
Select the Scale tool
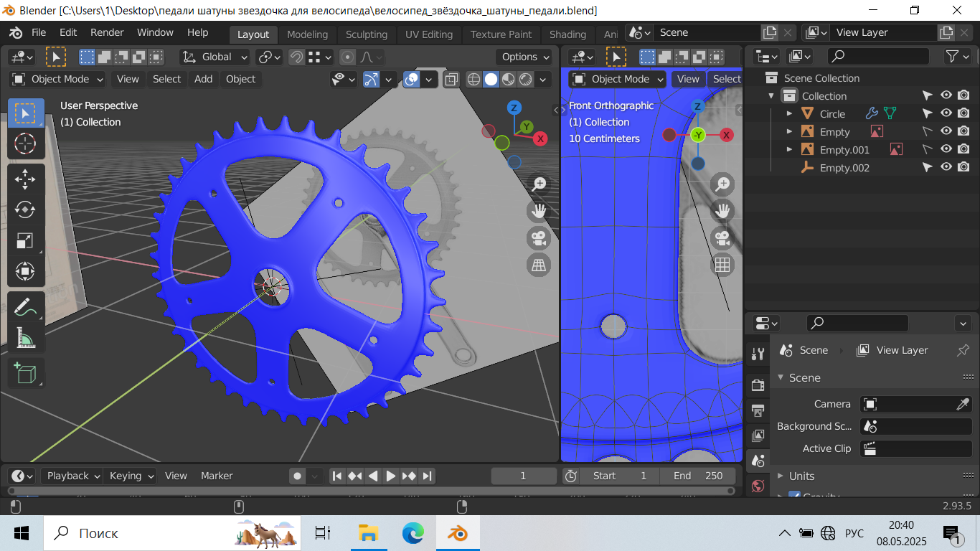click(25, 240)
